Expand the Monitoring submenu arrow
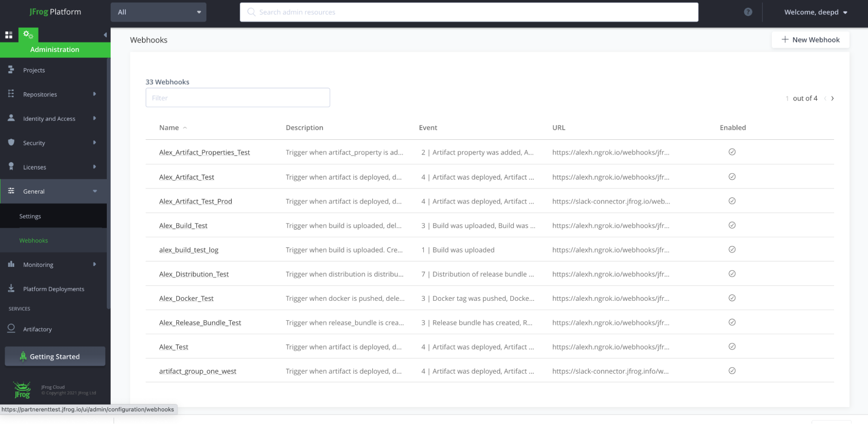 pos(94,264)
